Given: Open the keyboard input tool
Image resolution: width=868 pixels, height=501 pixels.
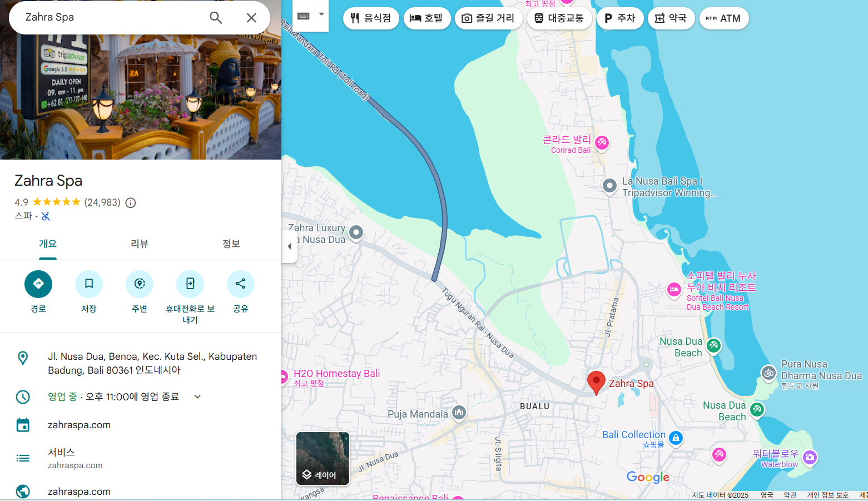Looking at the screenshot, I should tap(303, 16).
